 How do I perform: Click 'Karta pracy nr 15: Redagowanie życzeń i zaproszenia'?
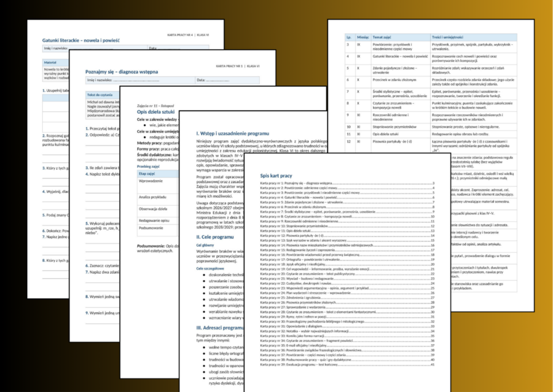pyautogui.click(x=347, y=250)
